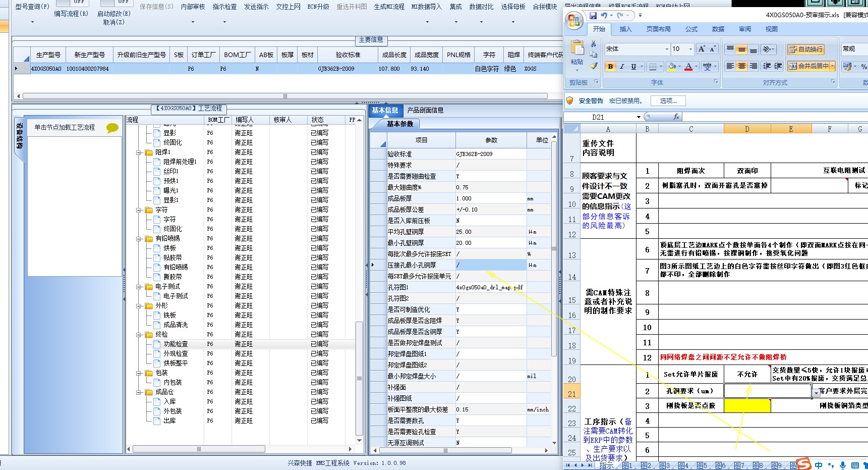
Task: Click the 发送指示 toolbar button
Action: 256,7
